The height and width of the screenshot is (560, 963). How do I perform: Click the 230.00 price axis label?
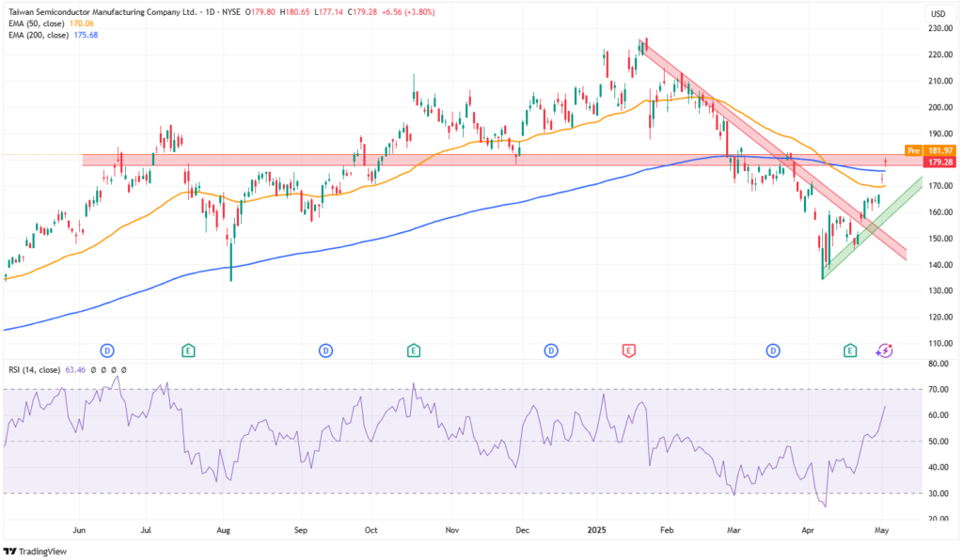pyautogui.click(x=940, y=28)
